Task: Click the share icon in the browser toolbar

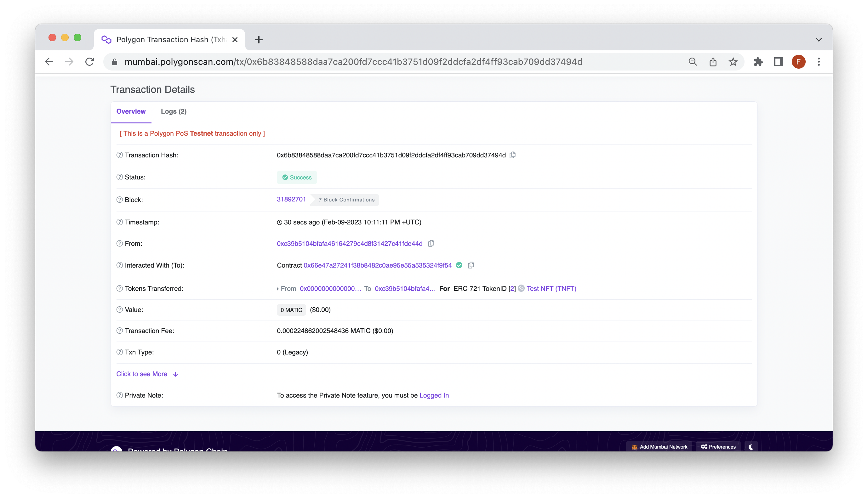Action: pyautogui.click(x=713, y=62)
